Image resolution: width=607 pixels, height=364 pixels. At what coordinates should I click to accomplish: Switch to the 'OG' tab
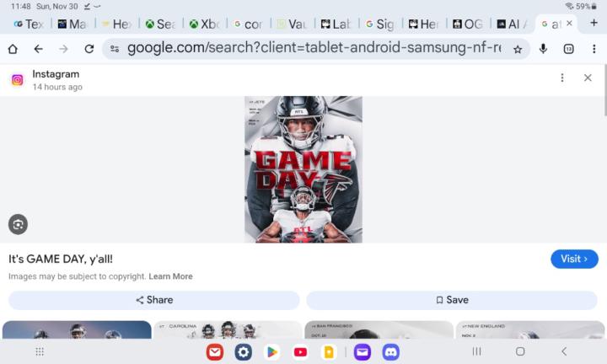click(468, 24)
